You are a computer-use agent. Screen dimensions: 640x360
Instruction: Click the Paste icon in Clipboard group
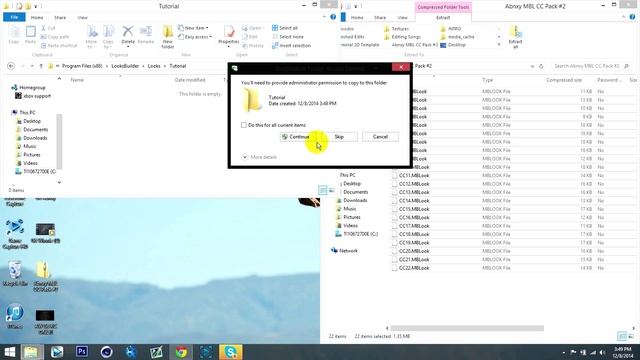pyautogui.click(x=31, y=35)
